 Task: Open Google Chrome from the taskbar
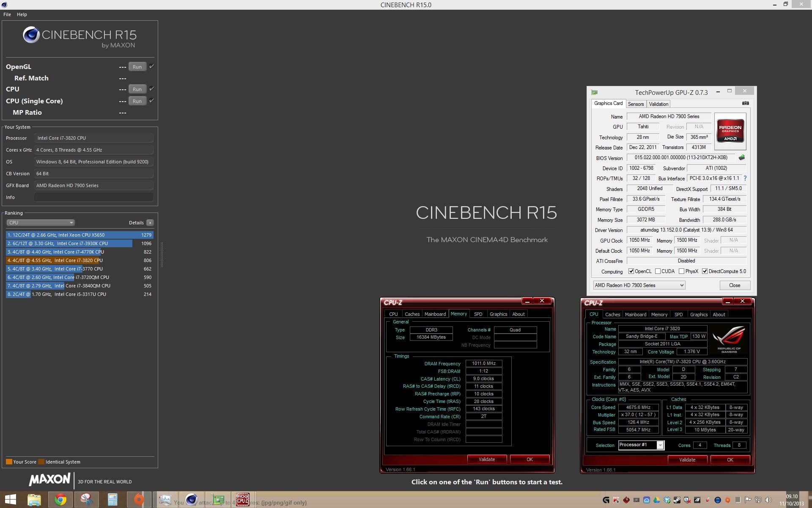coord(60,500)
